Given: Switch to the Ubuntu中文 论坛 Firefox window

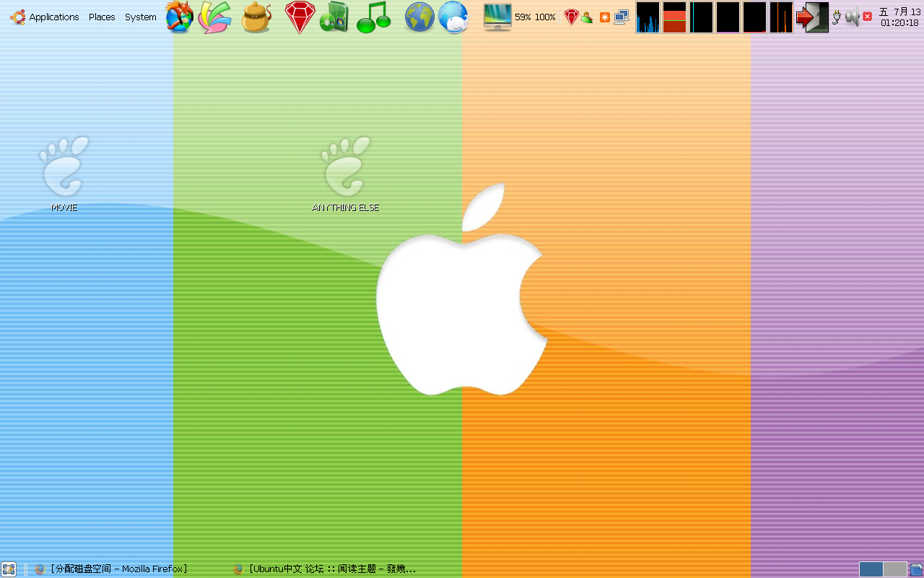Looking at the screenshot, I should pos(324,569).
